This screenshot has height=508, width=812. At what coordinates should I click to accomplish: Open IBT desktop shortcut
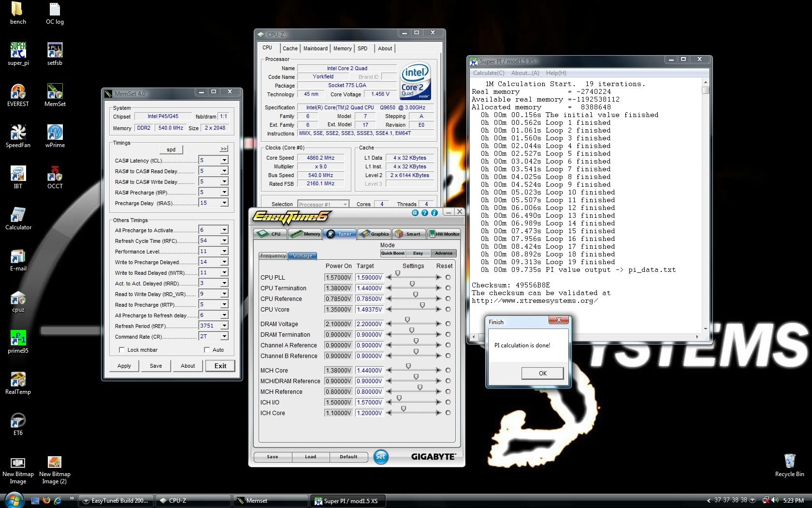point(18,177)
